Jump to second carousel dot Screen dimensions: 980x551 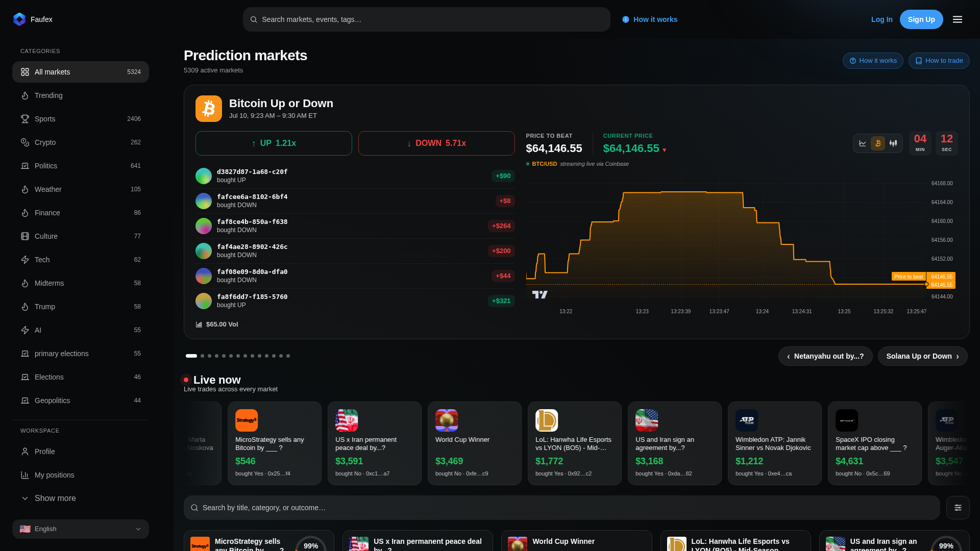[x=203, y=356]
